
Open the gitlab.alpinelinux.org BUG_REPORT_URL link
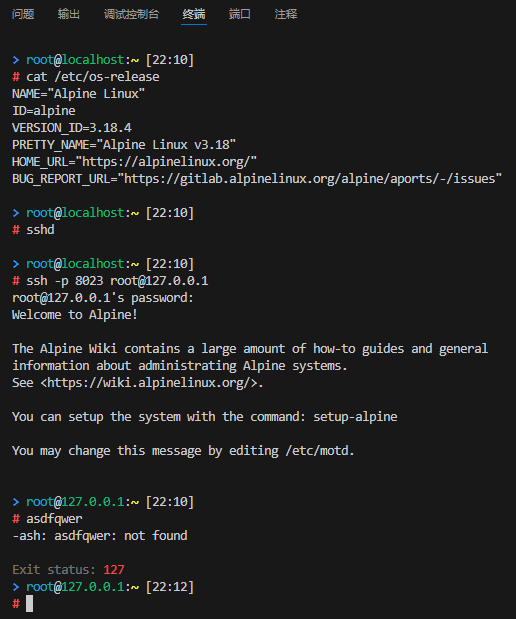pyautogui.click(x=310, y=179)
